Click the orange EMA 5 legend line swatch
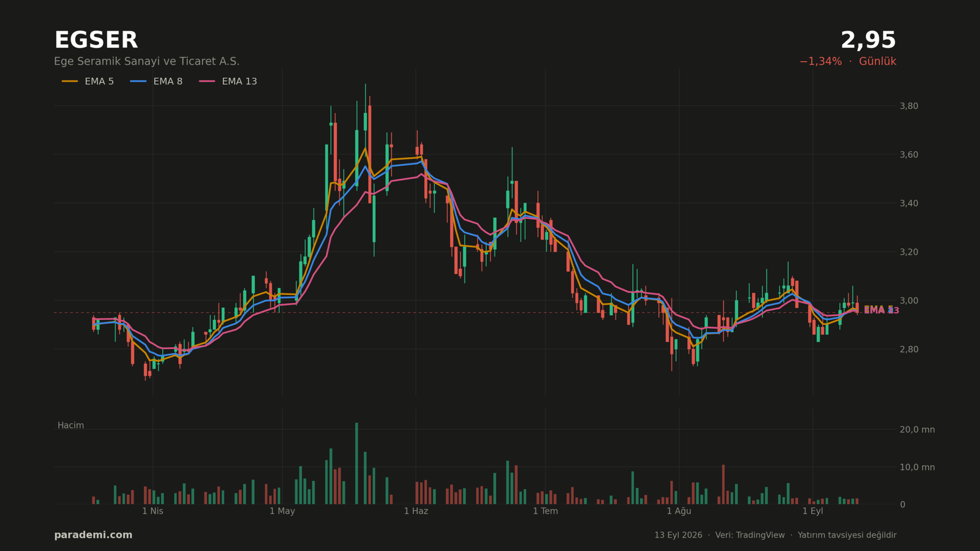980x551 pixels. [70, 81]
